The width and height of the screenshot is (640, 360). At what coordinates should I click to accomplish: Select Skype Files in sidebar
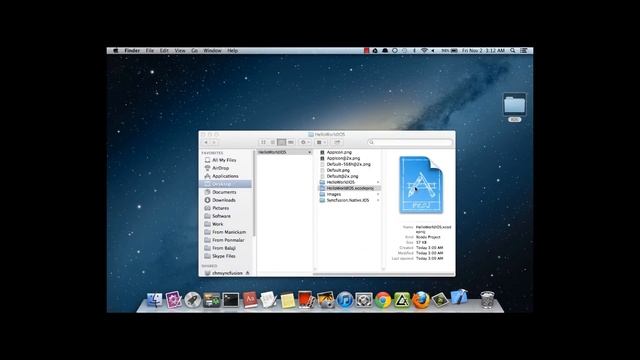point(225,256)
